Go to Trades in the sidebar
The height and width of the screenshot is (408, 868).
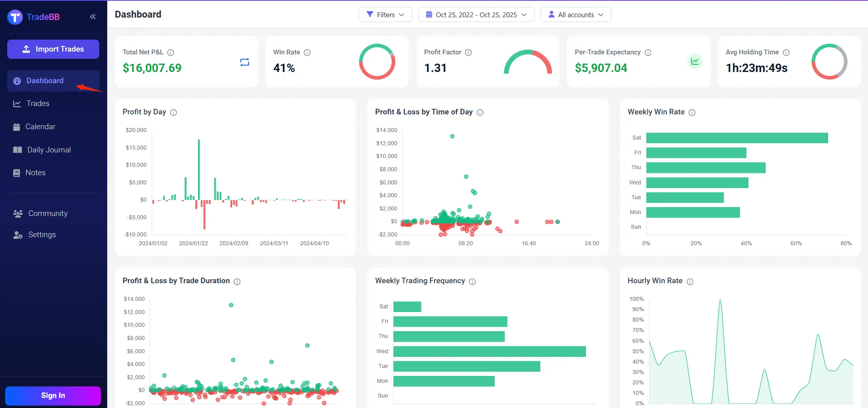click(x=38, y=104)
